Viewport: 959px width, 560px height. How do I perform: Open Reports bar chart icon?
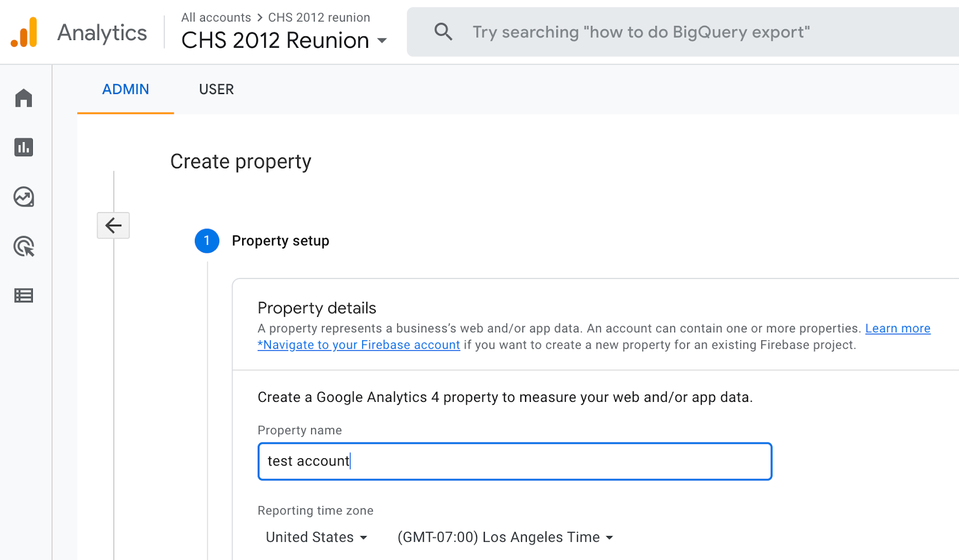(x=24, y=147)
